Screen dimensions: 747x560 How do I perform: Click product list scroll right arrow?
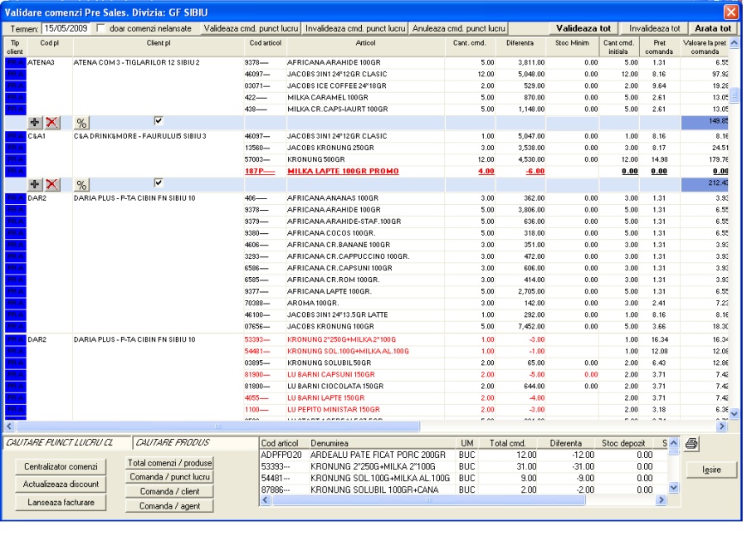click(661, 500)
